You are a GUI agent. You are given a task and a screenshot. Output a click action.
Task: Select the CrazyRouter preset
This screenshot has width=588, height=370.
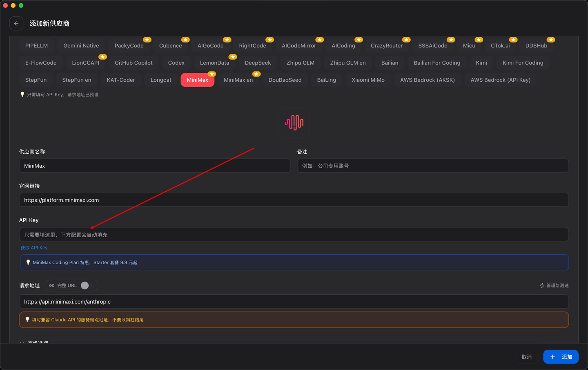(387, 46)
